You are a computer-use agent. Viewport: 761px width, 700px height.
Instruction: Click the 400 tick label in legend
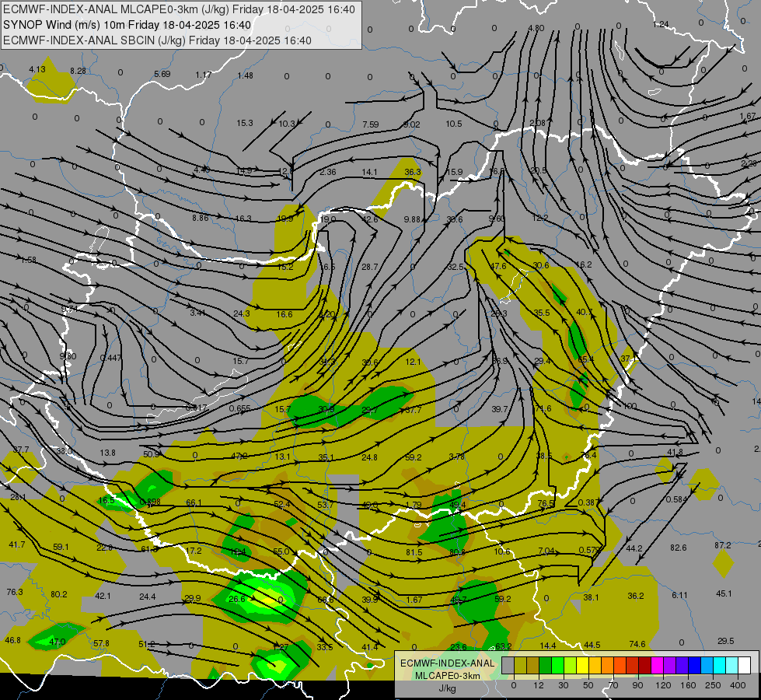(x=738, y=685)
